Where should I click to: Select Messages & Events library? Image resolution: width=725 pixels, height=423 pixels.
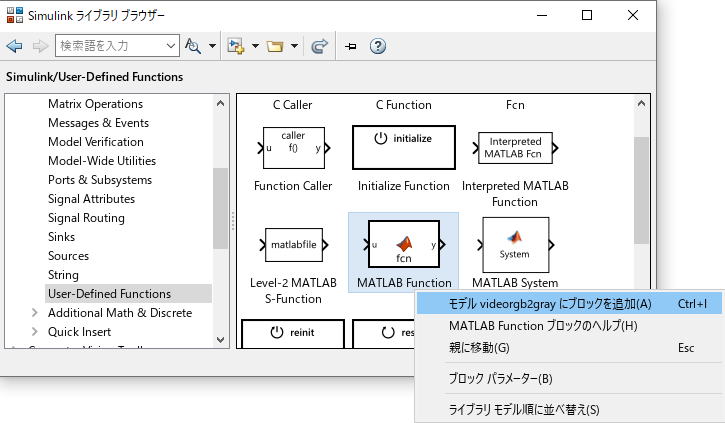(x=98, y=123)
